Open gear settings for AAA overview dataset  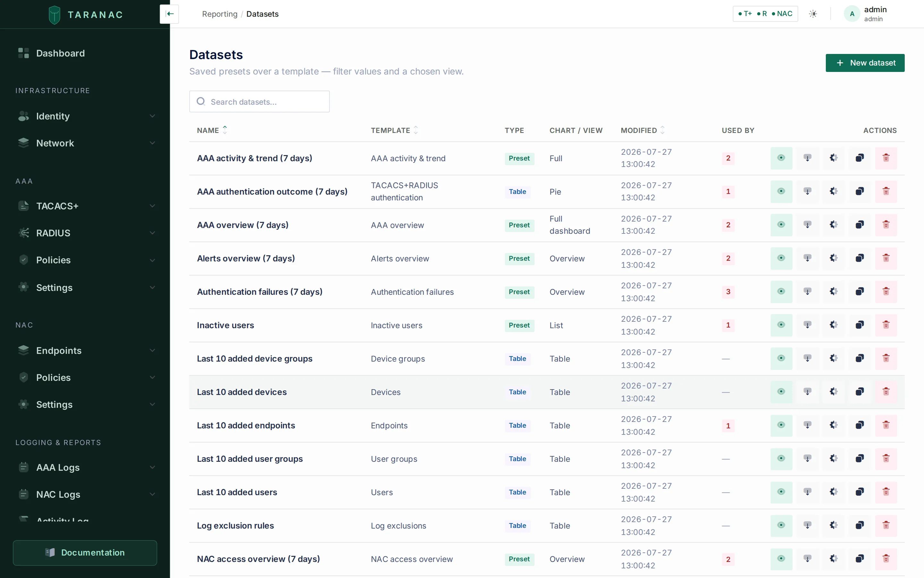[834, 225]
